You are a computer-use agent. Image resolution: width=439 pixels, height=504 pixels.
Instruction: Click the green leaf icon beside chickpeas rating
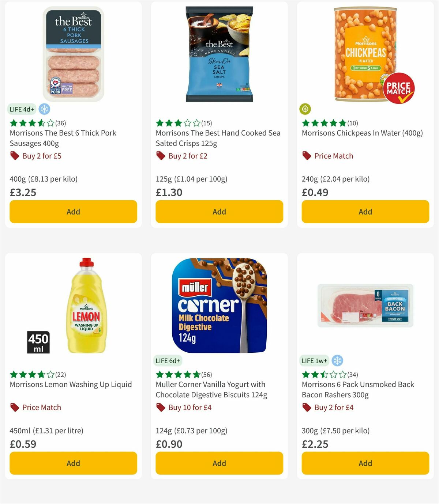305,109
